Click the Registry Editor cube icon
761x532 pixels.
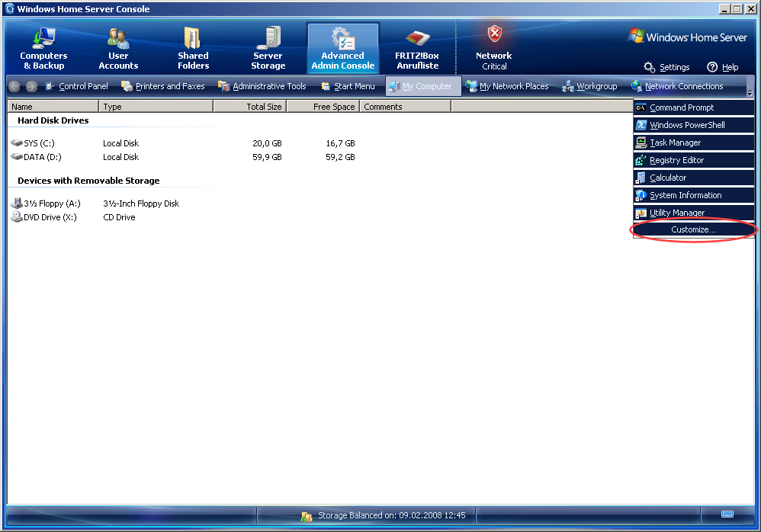tap(641, 160)
